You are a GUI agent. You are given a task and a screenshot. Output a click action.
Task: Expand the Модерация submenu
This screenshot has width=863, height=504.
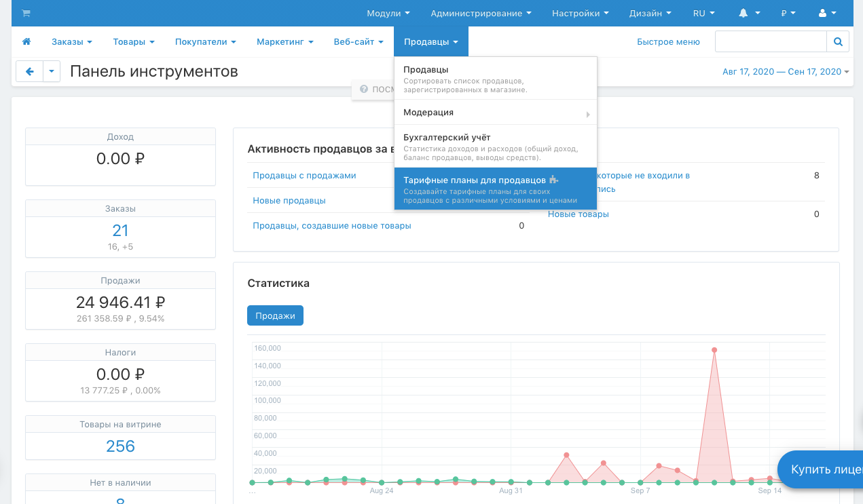[x=495, y=113]
